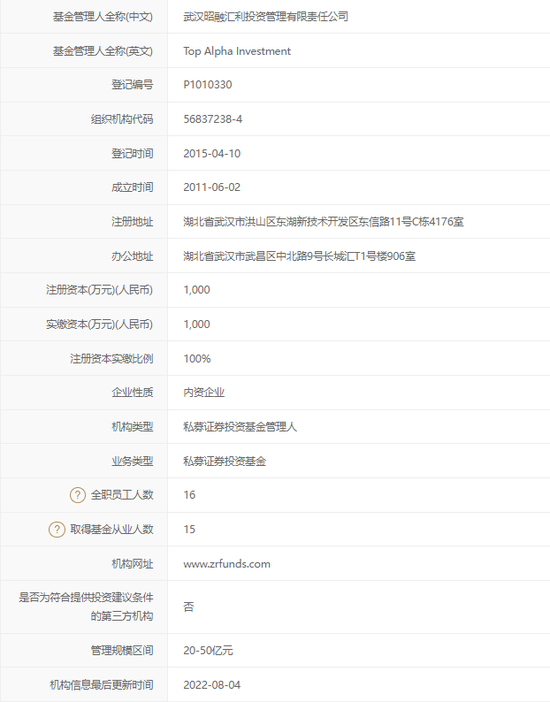Click the 企业性质 label
Image resolution: width=550 pixels, height=702 pixels.
132,392
